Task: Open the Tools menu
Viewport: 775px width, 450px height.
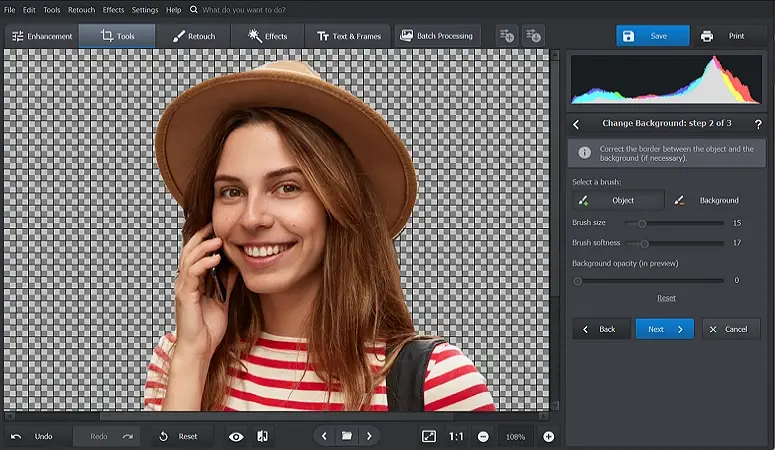Action: click(x=51, y=9)
